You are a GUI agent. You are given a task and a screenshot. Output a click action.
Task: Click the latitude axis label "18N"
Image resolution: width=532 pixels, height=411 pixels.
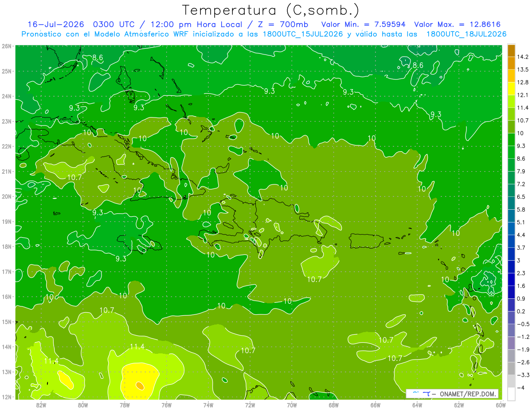6,247
